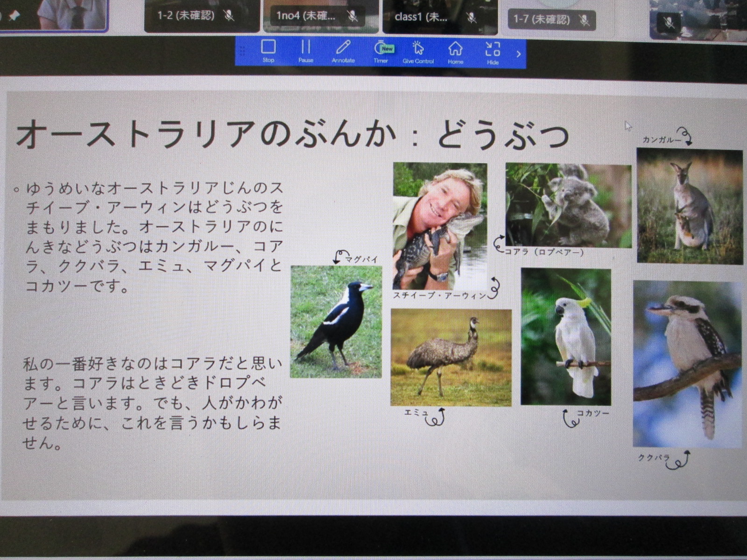Toggle muted mic on participant 1-7
The image size is (747, 560).
pos(584,20)
